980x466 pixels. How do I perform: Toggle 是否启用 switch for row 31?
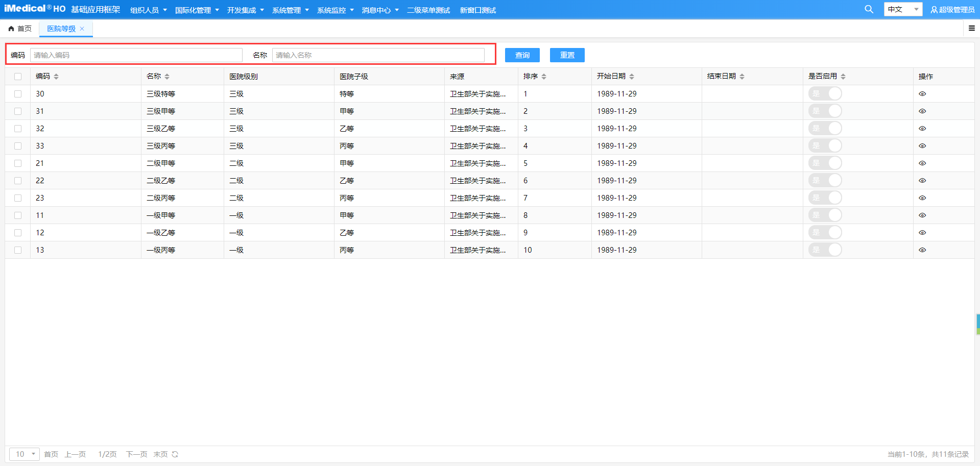pos(824,111)
